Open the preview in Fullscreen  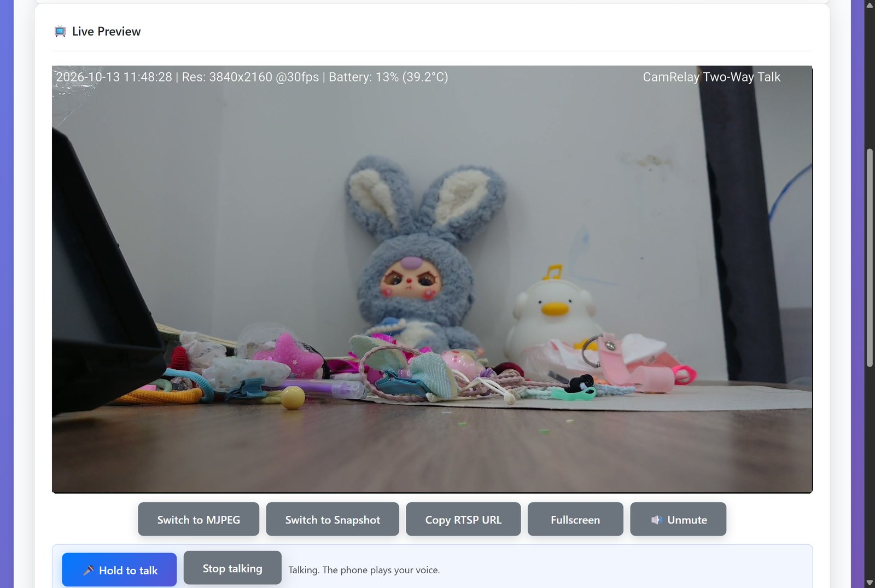[x=575, y=519]
